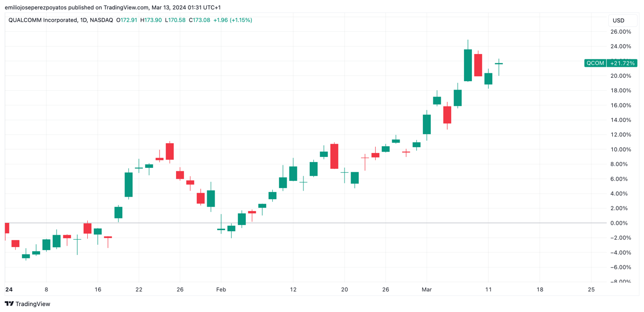
Task: Click the 26.00% level on price axis
Action: pos(621,32)
